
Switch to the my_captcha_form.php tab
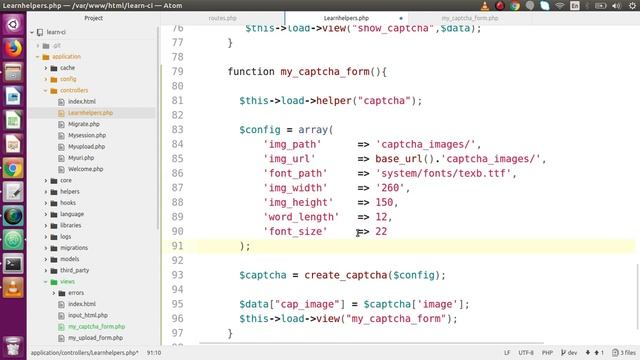pyautogui.click(x=470, y=18)
